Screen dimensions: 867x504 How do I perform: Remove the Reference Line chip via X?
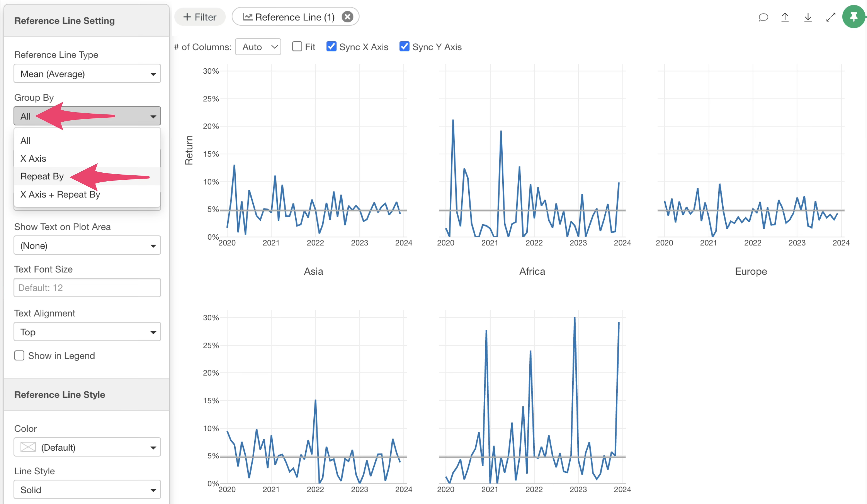(347, 17)
